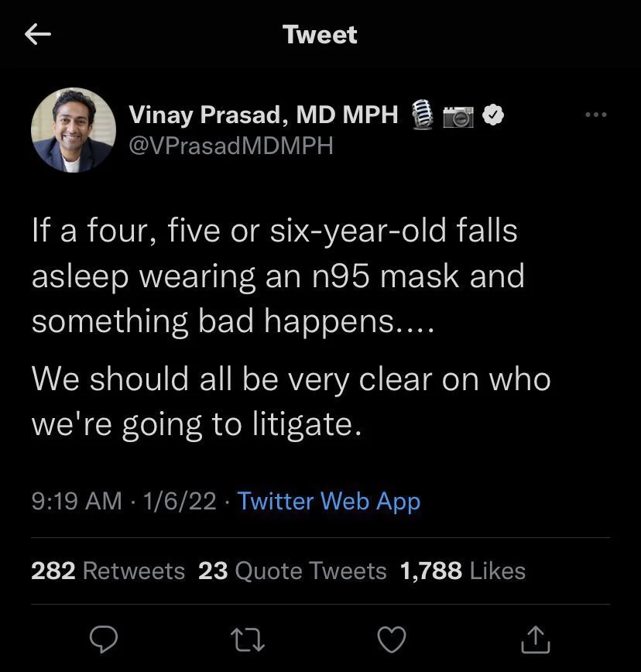Viewport: 641px width, 672px height.
Task: Open the @VPrasadMDMPH handle
Action: (231, 145)
